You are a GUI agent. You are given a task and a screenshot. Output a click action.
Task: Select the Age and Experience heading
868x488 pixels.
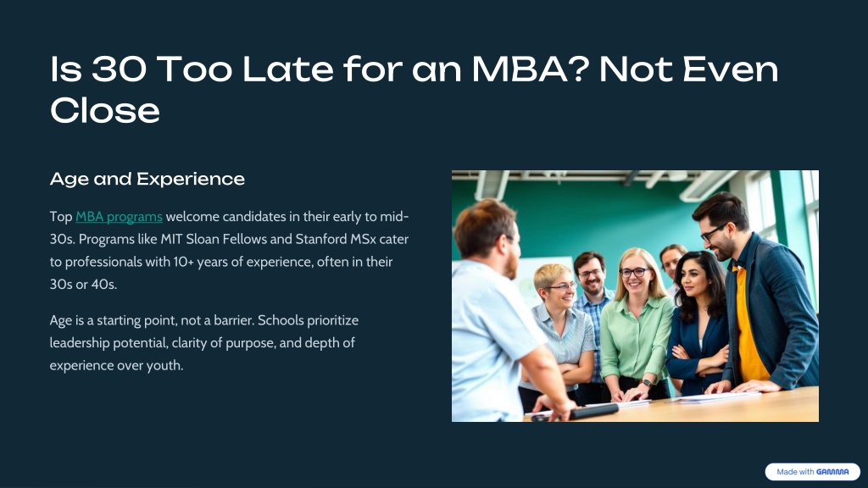point(147,179)
